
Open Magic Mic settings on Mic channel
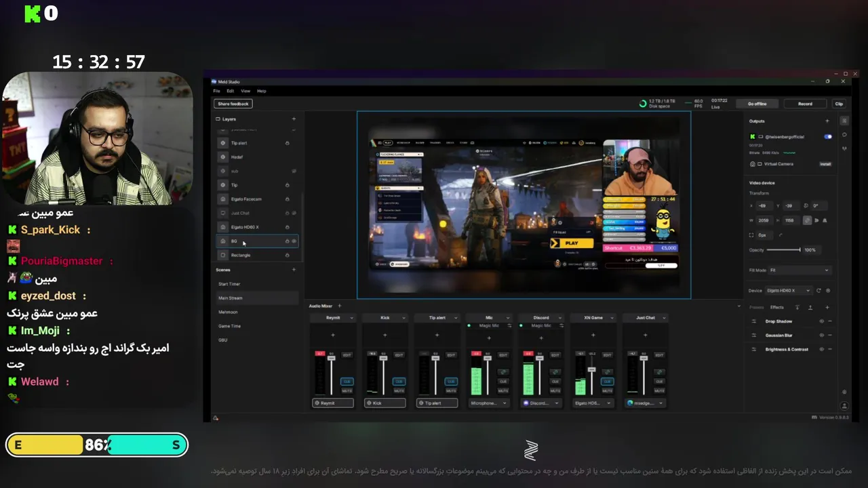point(509,325)
